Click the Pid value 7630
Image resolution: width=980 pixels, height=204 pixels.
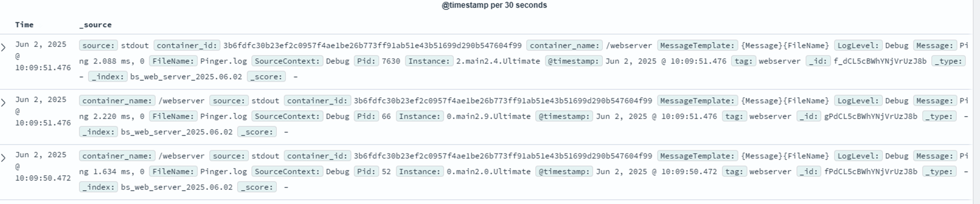(391, 61)
